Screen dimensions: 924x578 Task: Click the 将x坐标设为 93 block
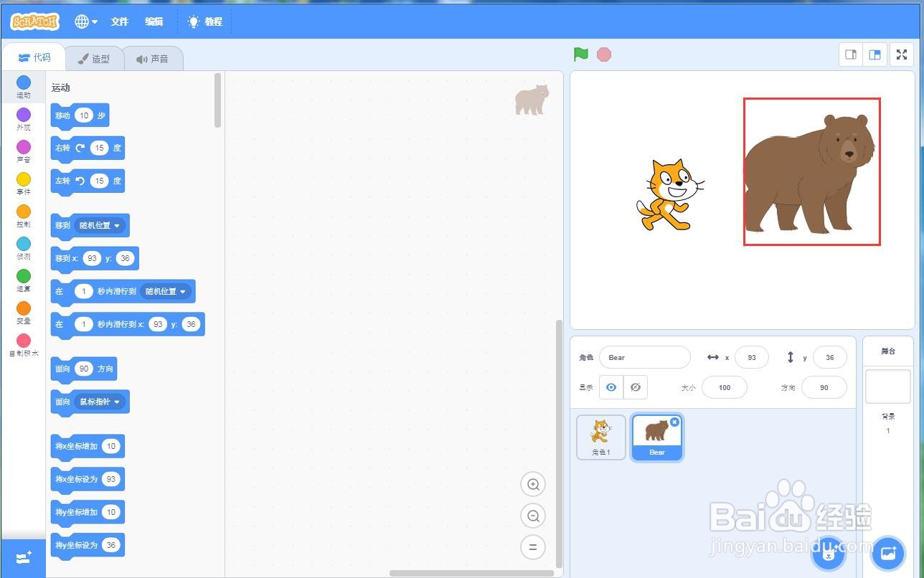pos(88,479)
